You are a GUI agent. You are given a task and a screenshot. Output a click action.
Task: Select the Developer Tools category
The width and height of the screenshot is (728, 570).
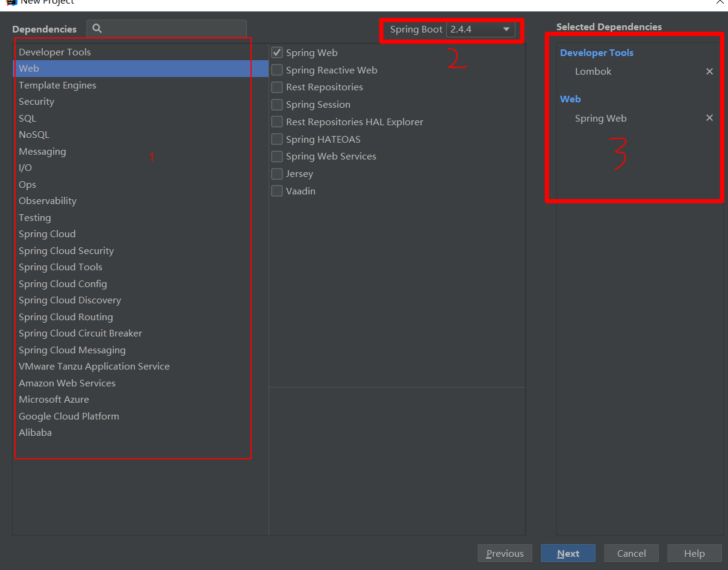click(140, 52)
